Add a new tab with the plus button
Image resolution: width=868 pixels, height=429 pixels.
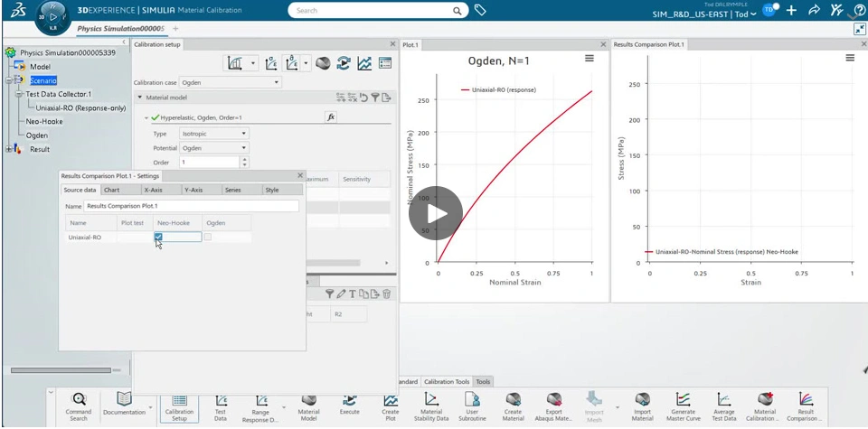coord(175,28)
